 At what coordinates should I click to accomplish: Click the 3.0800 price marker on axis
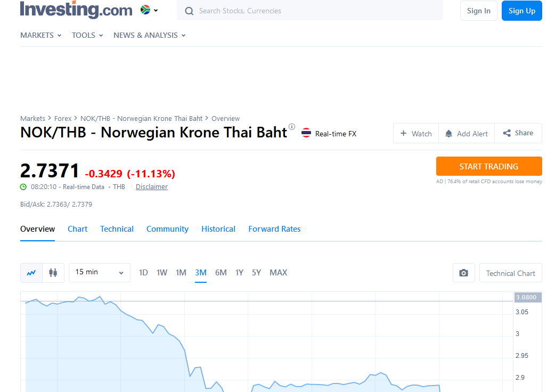[528, 298]
